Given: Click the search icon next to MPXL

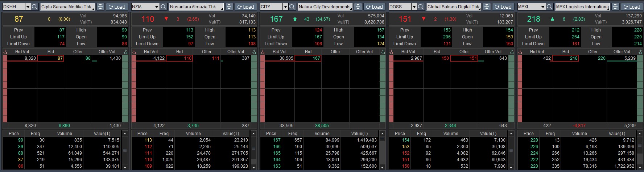Looking at the screenshot, I should tap(549, 7).
